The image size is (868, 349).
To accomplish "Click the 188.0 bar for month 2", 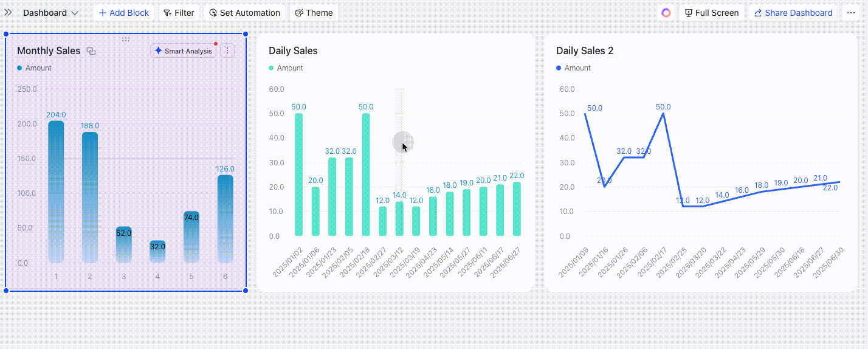I will point(90,198).
